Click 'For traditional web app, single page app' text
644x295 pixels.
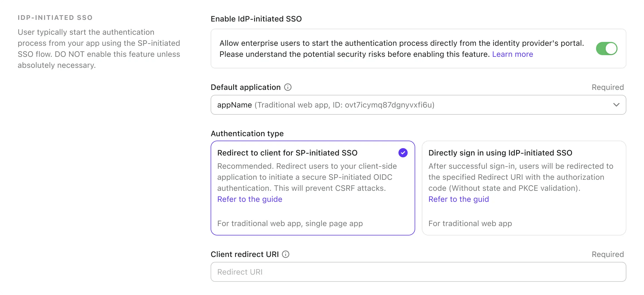[x=290, y=224]
